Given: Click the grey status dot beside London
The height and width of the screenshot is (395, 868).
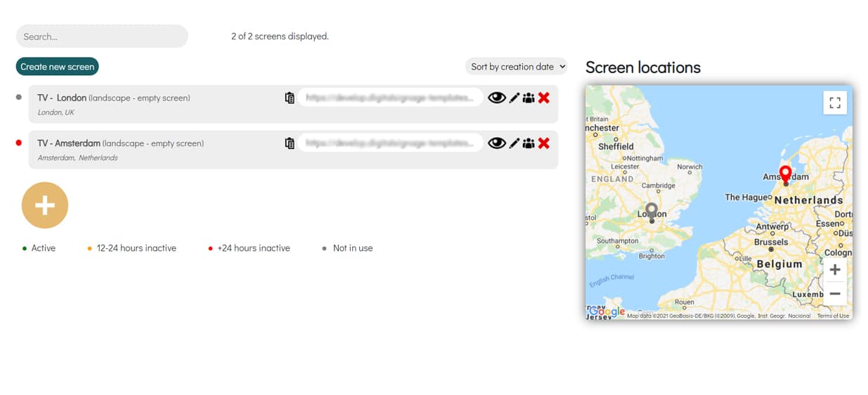Looking at the screenshot, I should (x=19, y=98).
